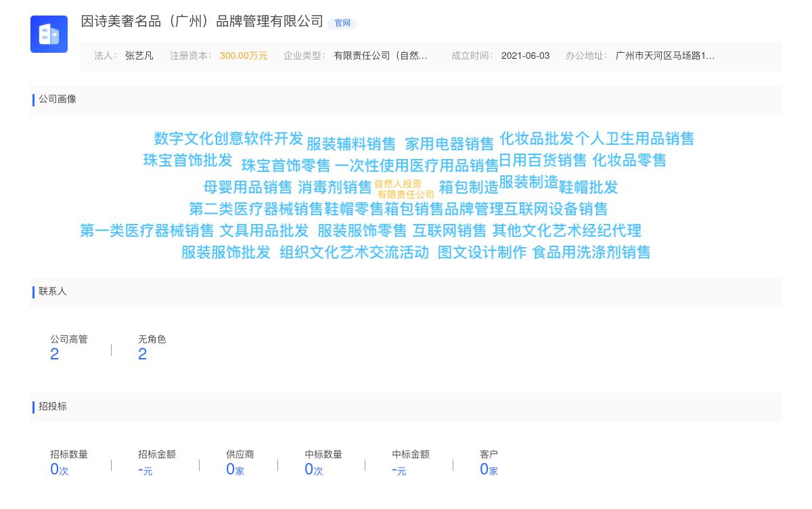
Task: Select tag 消毒剂销售
Action: [336, 187]
